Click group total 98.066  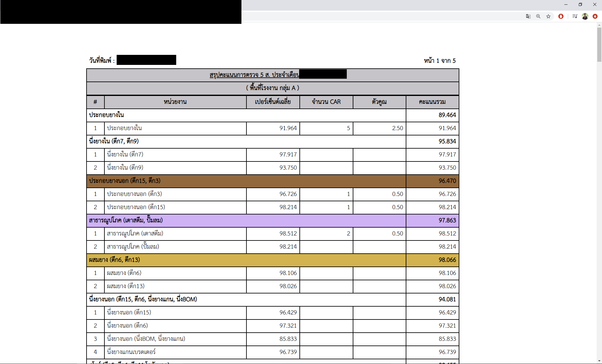(x=447, y=260)
